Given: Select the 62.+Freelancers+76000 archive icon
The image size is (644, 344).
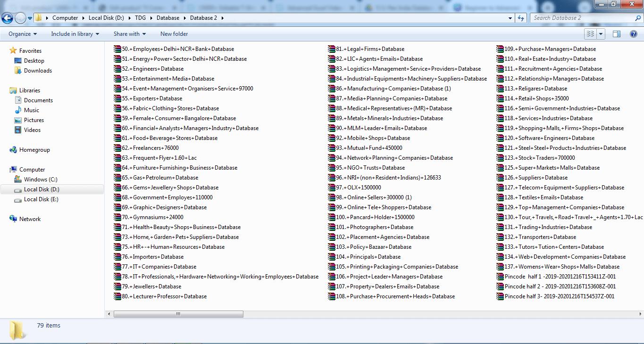Looking at the screenshot, I should pos(118,148).
